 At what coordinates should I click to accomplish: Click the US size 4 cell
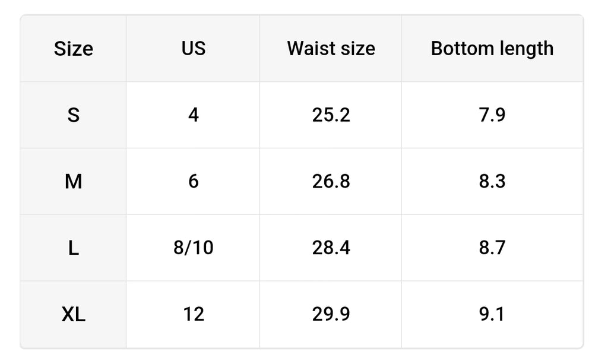pyautogui.click(x=193, y=115)
